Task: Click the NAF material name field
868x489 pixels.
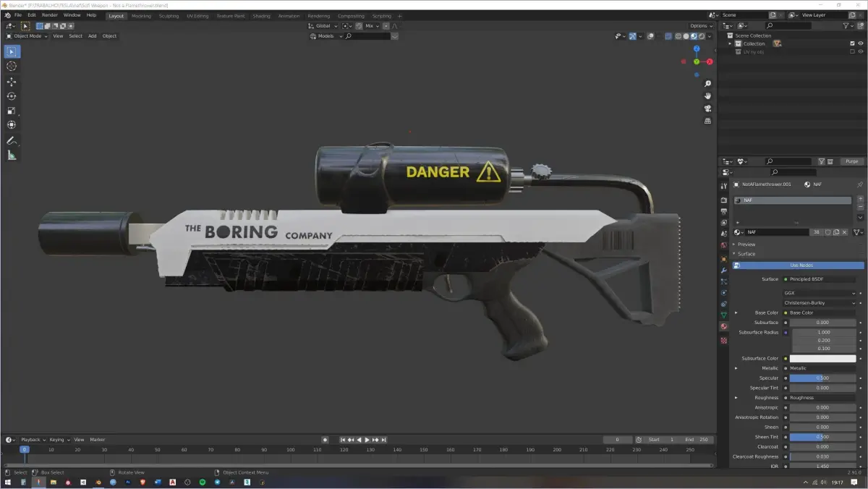Action: tap(777, 232)
